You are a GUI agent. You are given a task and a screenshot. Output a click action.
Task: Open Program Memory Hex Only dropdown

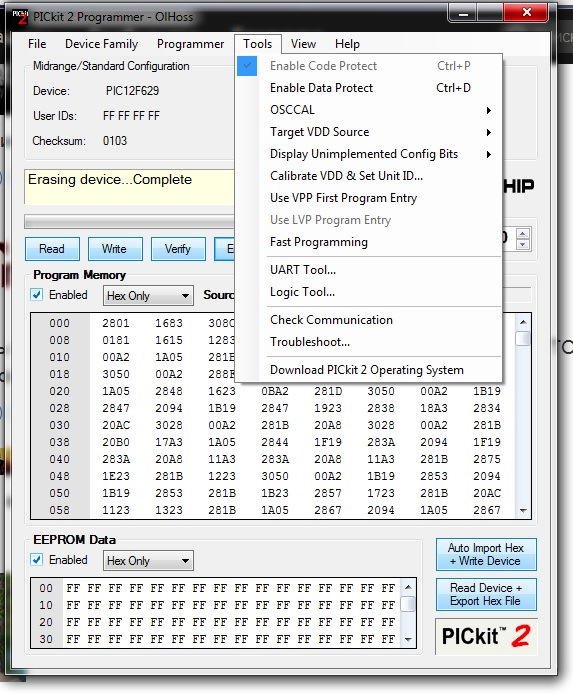pyautogui.click(x=148, y=296)
